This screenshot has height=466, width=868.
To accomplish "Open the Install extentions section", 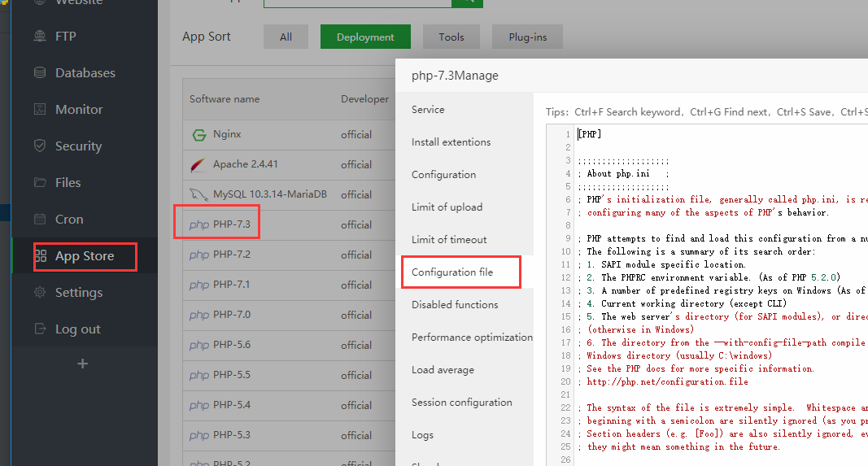I will pyautogui.click(x=451, y=142).
